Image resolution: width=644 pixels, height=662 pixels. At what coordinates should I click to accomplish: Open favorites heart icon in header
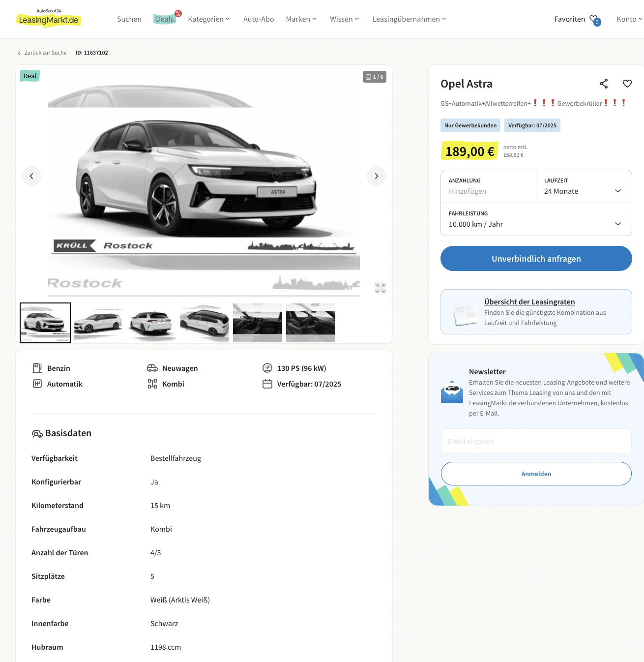(x=595, y=20)
